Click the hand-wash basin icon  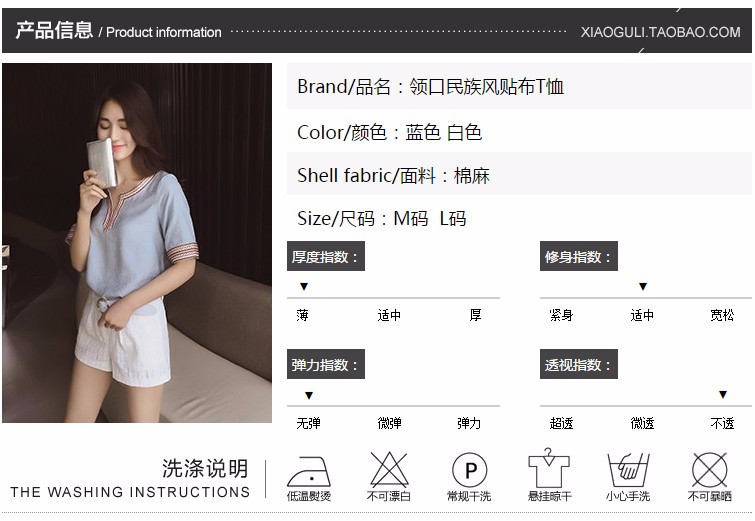pos(628,470)
